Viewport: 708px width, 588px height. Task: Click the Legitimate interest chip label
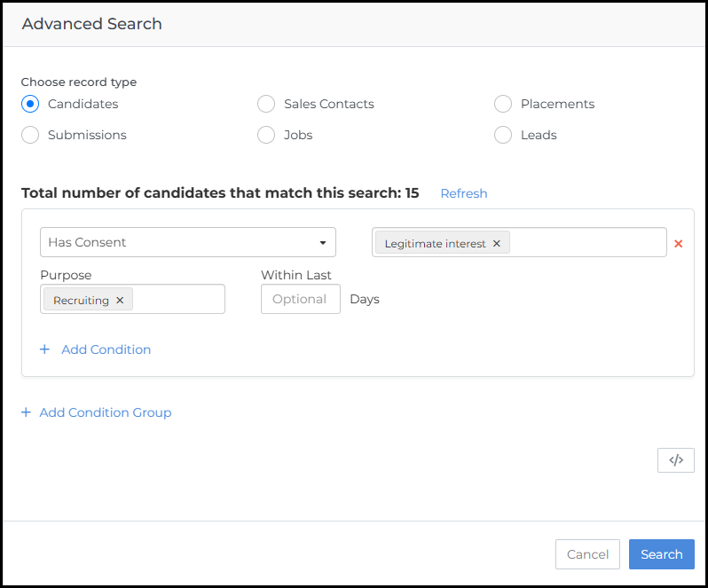[435, 244]
